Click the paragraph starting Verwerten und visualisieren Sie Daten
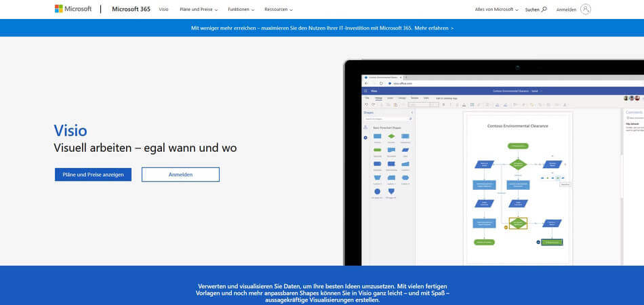The height and width of the screenshot is (305, 644). [x=322, y=293]
